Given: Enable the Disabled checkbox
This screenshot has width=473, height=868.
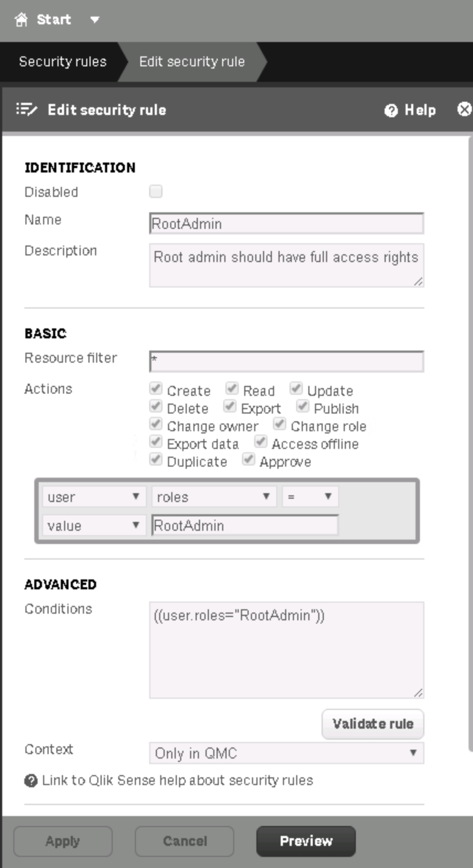Looking at the screenshot, I should [x=156, y=191].
